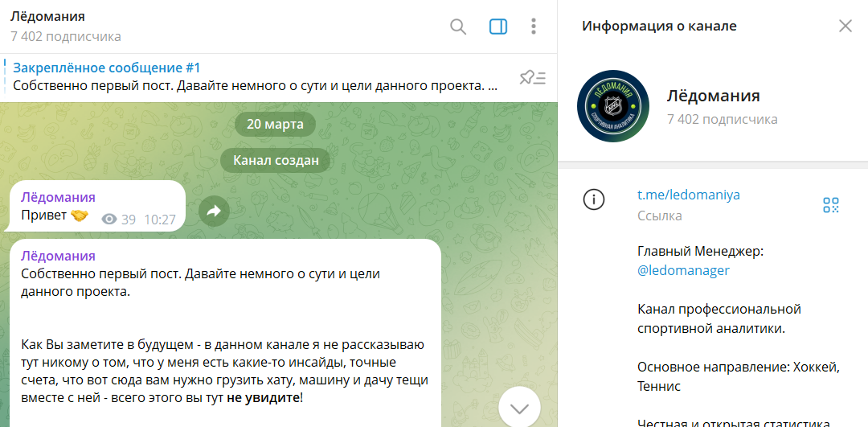Image resolution: width=868 pixels, height=427 pixels.
Task: Click the 'Главный Менеджер:' description text
Action: coord(701,252)
